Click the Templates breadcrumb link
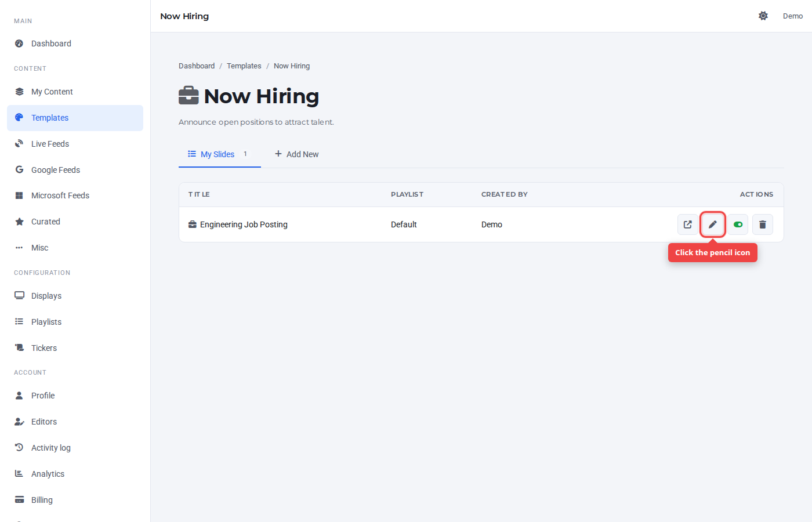 point(244,66)
